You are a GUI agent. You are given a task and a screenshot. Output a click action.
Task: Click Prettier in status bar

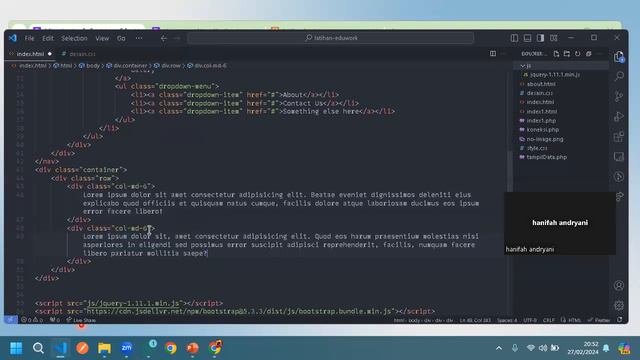[599, 320]
